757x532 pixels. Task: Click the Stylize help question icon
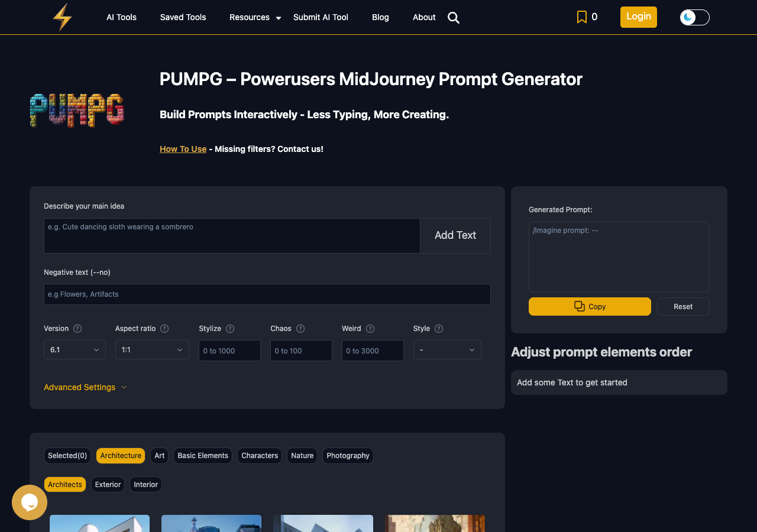(x=230, y=329)
